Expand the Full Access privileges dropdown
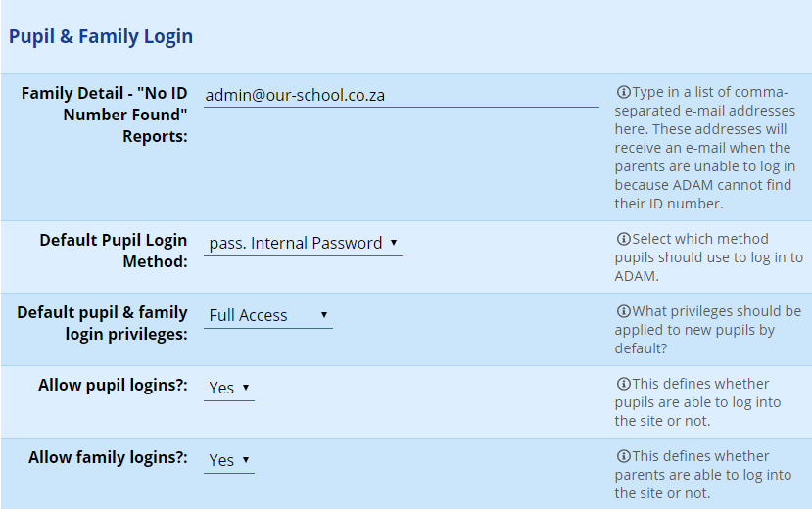This screenshot has height=509, width=812. [x=268, y=315]
